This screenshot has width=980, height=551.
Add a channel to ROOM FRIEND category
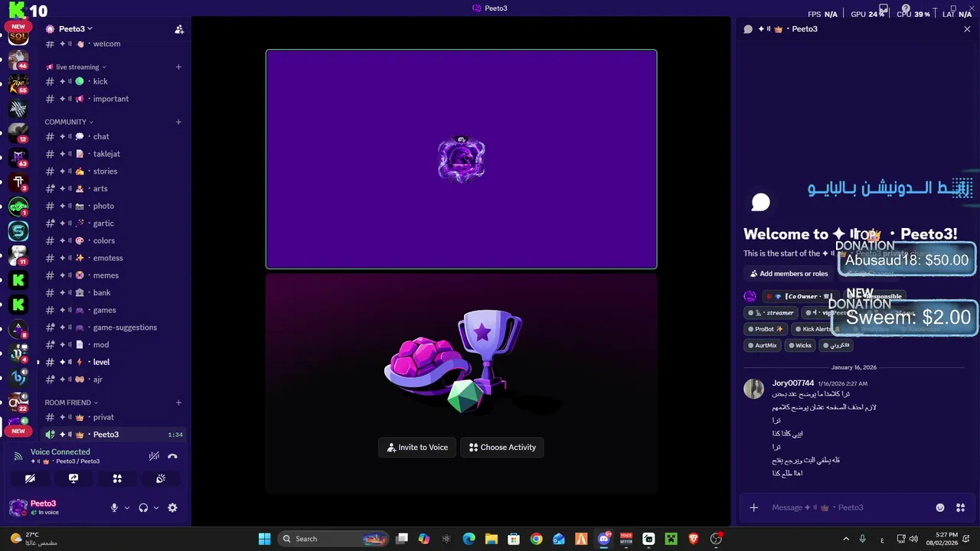pos(178,403)
